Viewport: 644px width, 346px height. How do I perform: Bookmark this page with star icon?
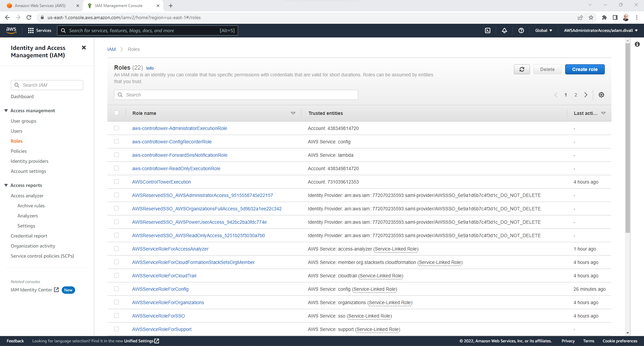tap(591, 17)
